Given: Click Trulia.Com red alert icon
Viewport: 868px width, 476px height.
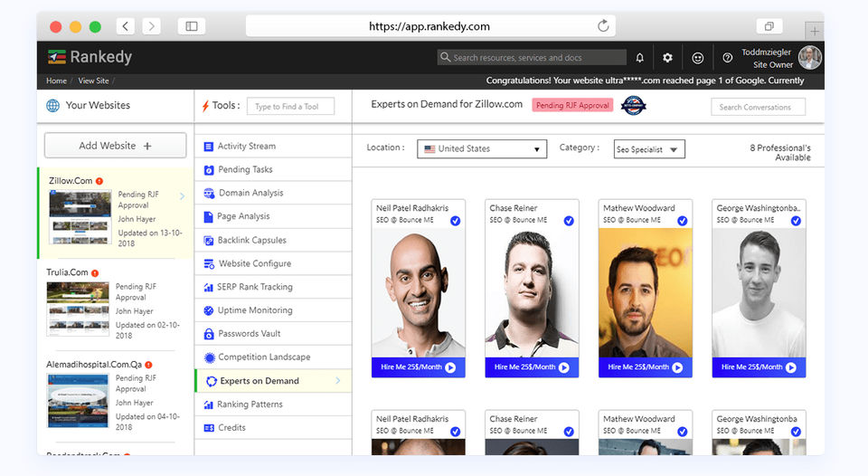Looking at the screenshot, I should point(95,273).
